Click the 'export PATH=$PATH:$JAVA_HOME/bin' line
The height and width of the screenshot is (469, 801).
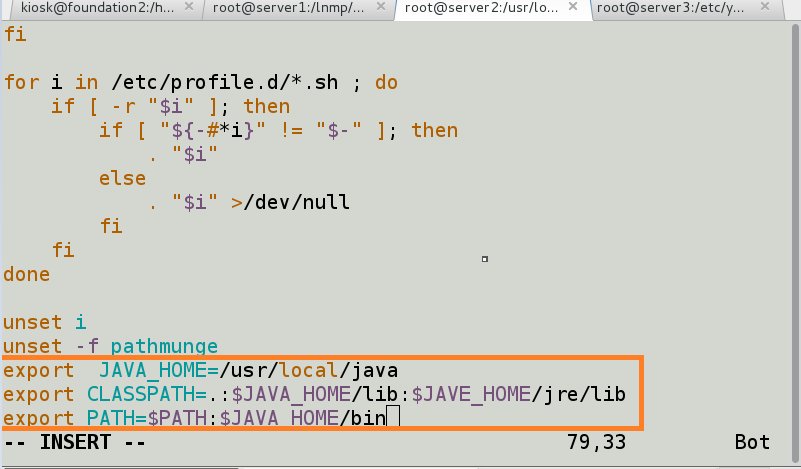point(195,418)
